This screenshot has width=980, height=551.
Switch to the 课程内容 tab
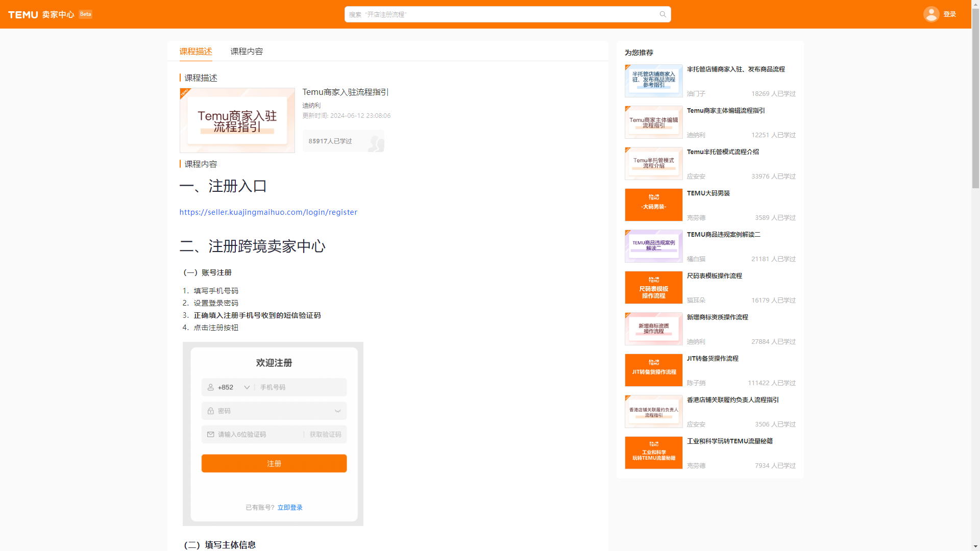pyautogui.click(x=247, y=51)
